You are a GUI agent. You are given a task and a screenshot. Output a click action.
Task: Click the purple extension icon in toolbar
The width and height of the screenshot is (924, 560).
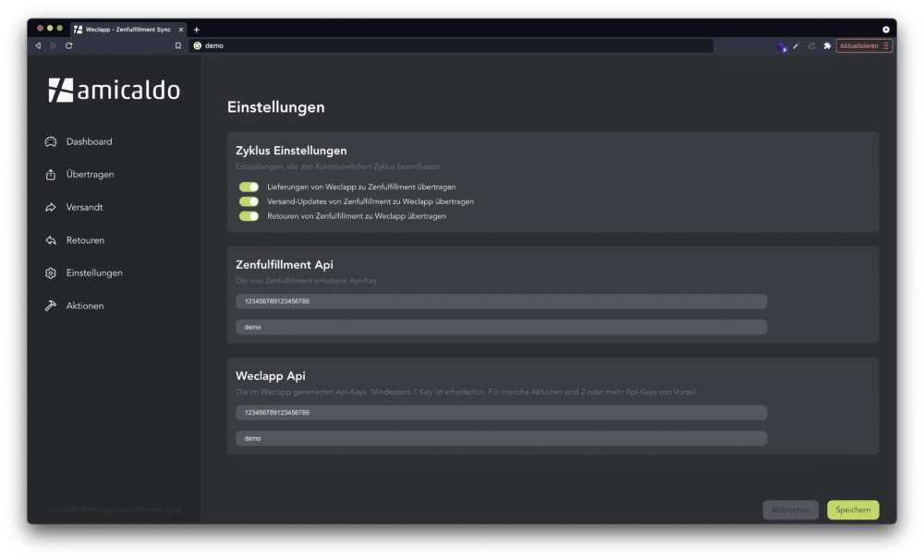[782, 46]
